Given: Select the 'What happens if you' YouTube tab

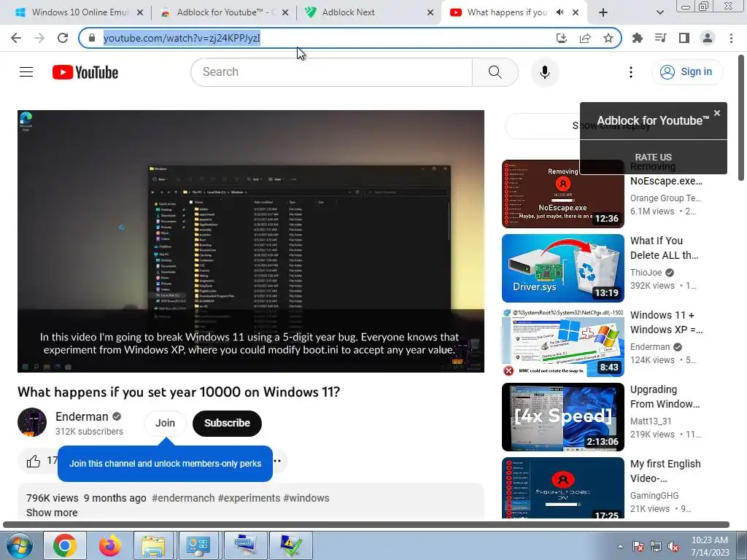Looking at the screenshot, I should pos(507,12).
